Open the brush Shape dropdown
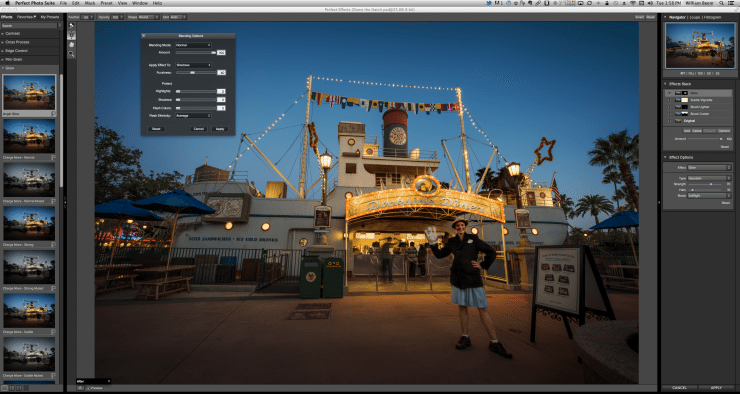Viewport: 740px width, 394px height. click(x=148, y=17)
